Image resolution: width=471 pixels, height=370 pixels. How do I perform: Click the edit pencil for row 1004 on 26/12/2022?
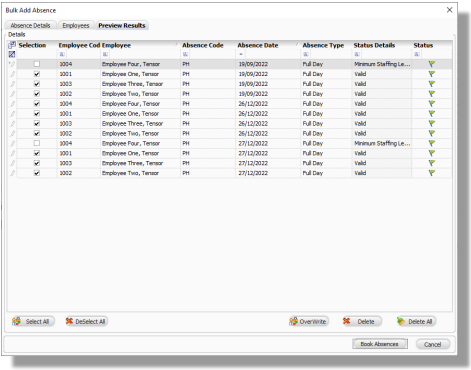(12, 104)
